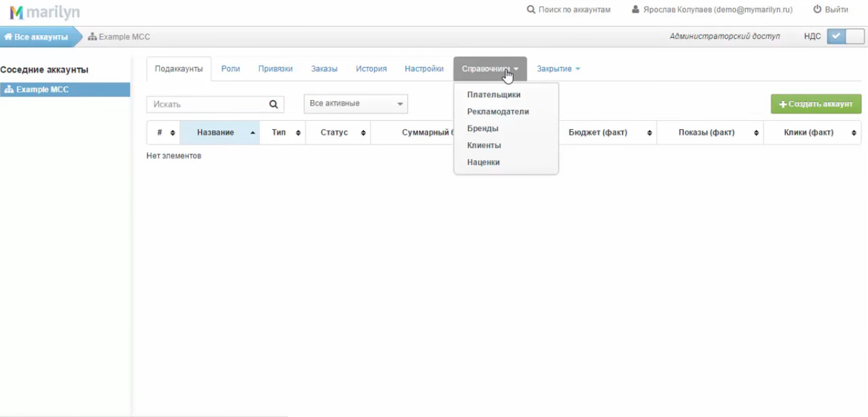Open Поиск по аккаунтам link
Viewport: 868px width, 417px height.
point(568,10)
